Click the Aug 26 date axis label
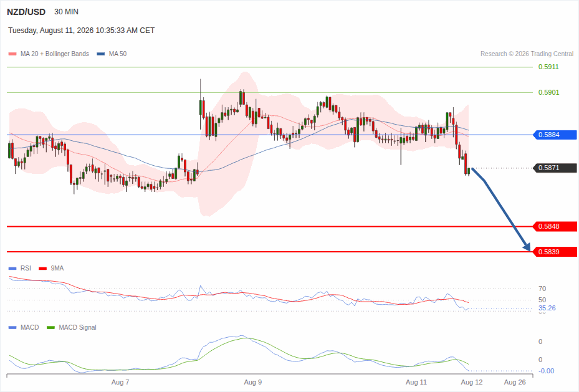 coord(515,382)
